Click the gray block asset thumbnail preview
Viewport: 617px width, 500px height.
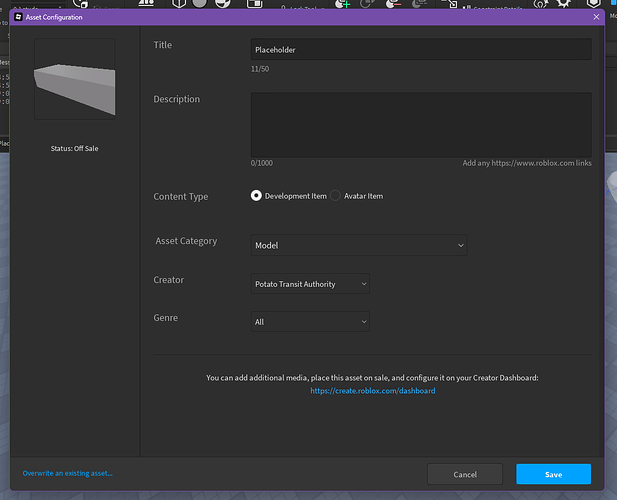[75, 79]
